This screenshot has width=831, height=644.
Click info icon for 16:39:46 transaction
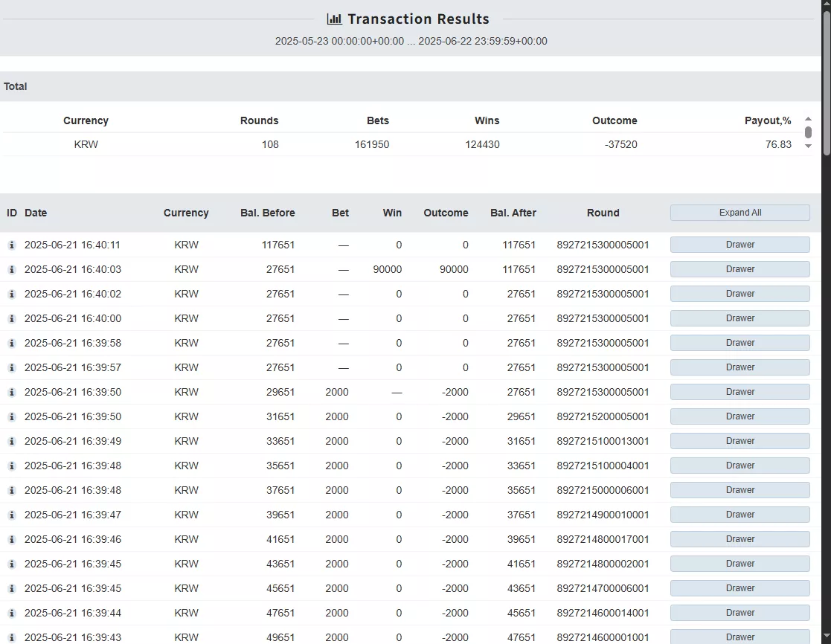click(x=12, y=540)
